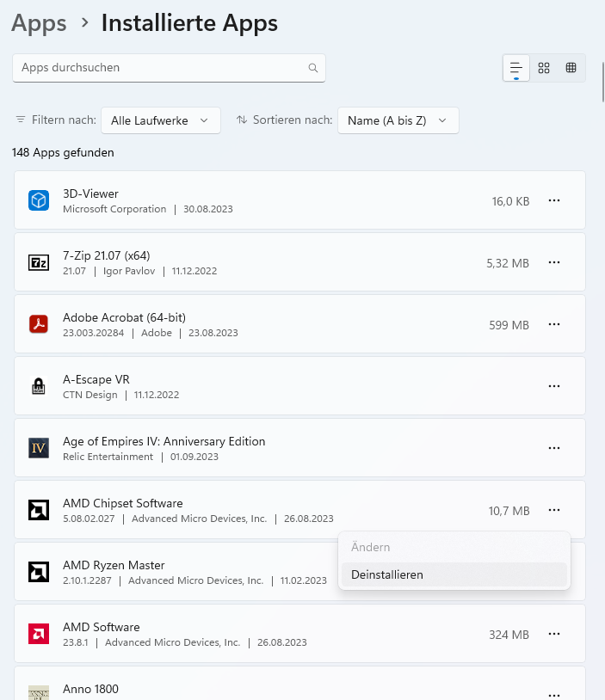This screenshot has height=700, width=605.
Task: Click the date 01.09.2023
Action: click(194, 457)
